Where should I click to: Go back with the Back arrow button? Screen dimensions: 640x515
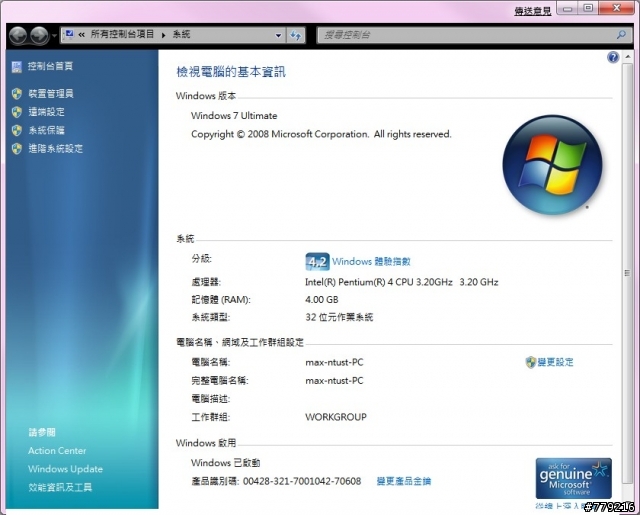pos(18,36)
